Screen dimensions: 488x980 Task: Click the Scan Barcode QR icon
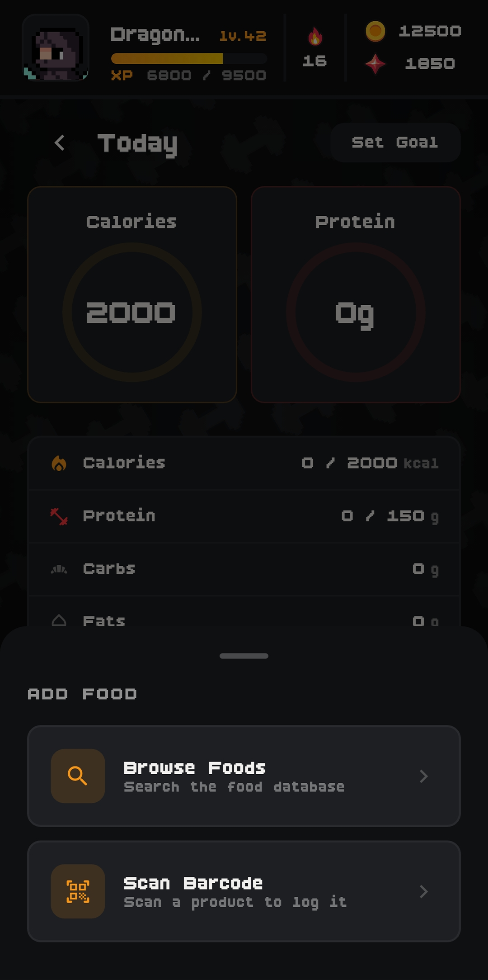(78, 891)
